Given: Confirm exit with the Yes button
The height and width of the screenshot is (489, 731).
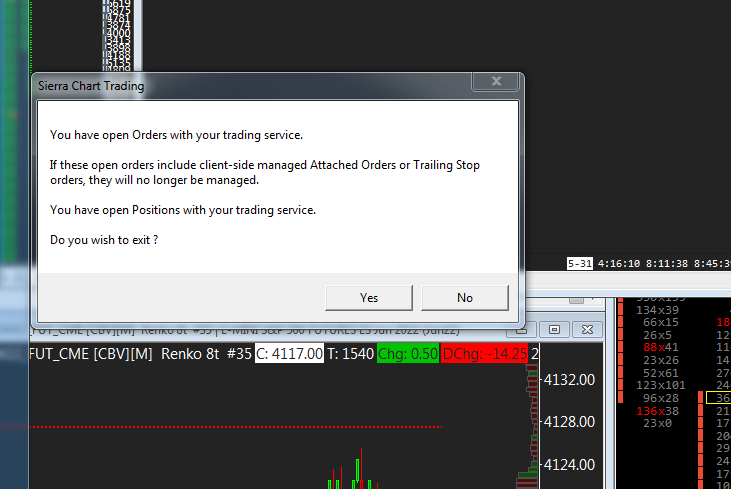Looking at the screenshot, I should pyautogui.click(x=369, y=298).
